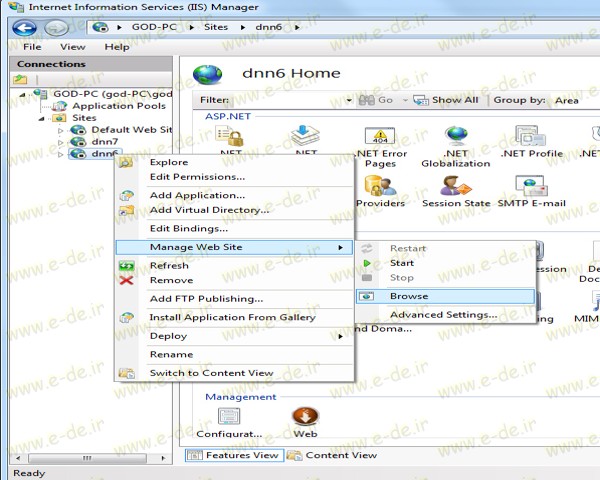
Task: Expand the dnn7 site node
Action: tap(60, 142)
